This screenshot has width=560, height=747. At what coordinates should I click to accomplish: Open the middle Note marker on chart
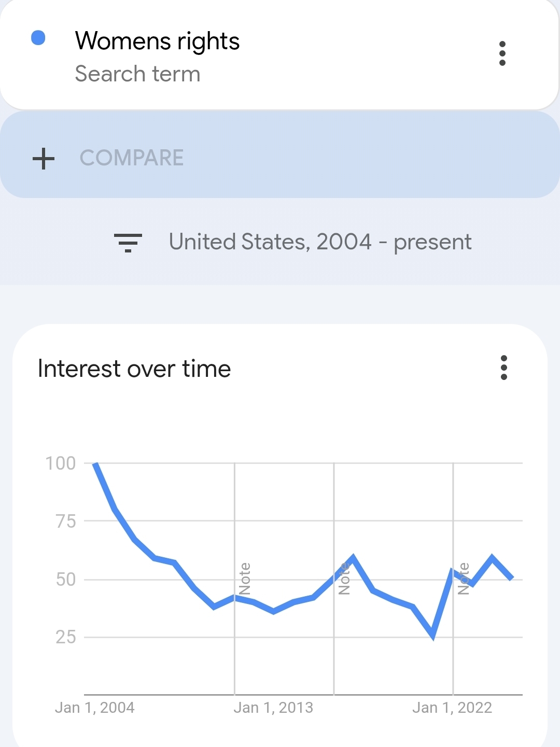click(344, 579)
